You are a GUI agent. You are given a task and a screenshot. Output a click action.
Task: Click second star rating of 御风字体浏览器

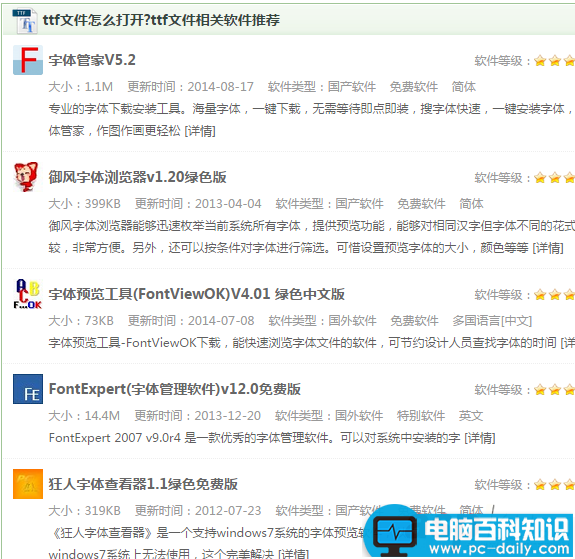coord(555,178)
